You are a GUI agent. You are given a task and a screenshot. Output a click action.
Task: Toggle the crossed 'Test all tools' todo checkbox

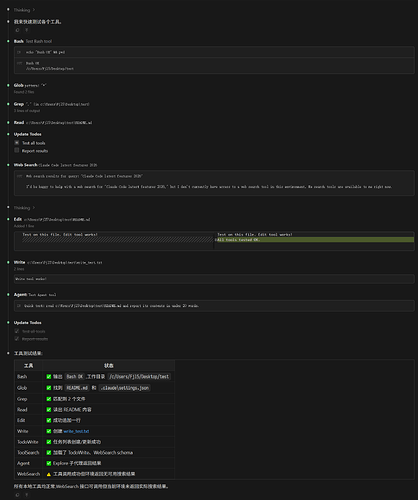click(x=17, y=143)
